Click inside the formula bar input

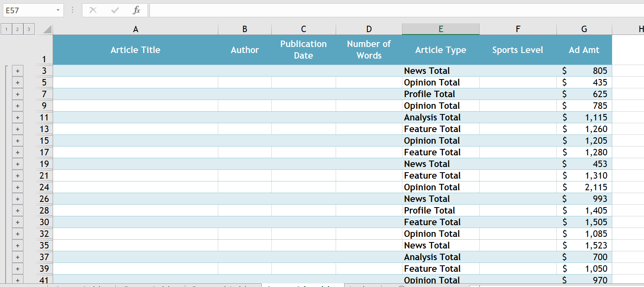397,10
